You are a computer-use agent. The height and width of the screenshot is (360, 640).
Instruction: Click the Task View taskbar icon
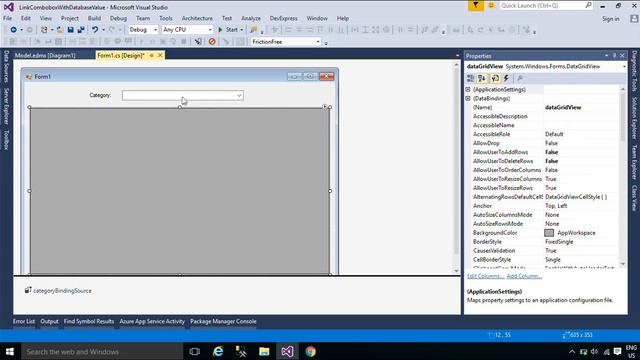click(195, 351)
